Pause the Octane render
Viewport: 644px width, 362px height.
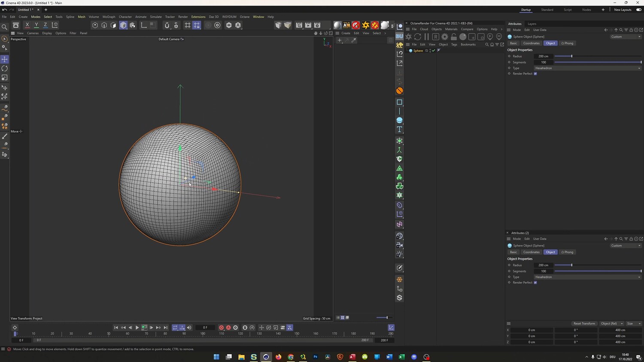point(426,37)
